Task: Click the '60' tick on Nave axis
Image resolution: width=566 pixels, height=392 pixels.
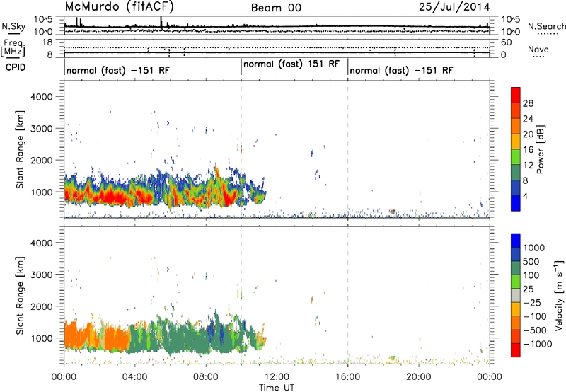Action: pos(506,42)
